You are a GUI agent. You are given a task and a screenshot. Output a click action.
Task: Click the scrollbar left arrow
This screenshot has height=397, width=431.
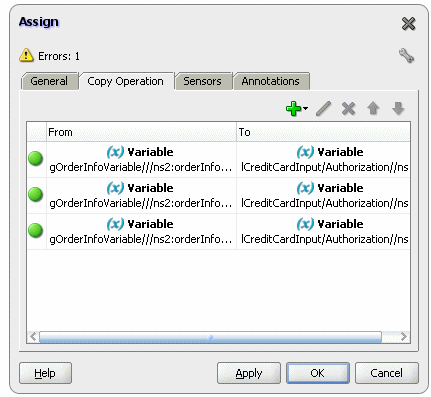[33, 337]
